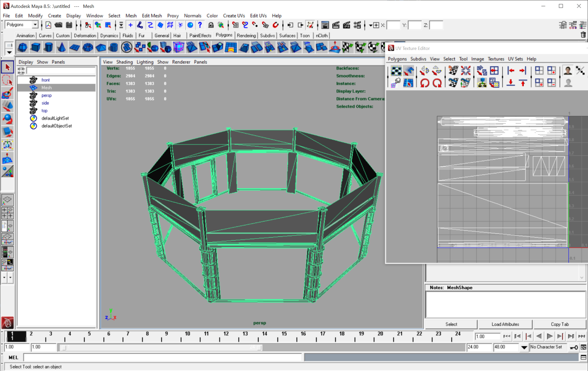
Task: Pick the Scale tool in toolbox
Action: [7, 131]
